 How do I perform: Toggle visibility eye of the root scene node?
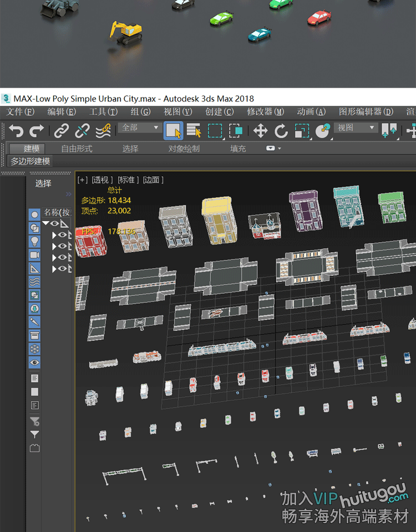54,224
